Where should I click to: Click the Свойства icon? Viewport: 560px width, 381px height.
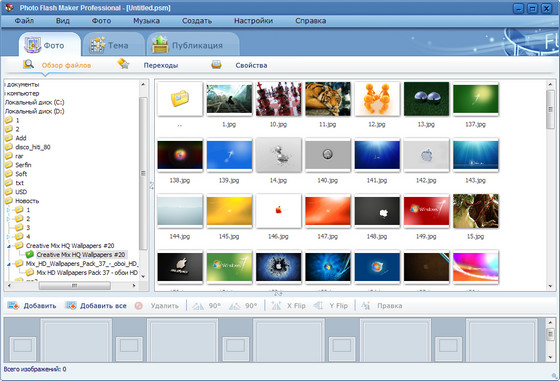(216, 64)
